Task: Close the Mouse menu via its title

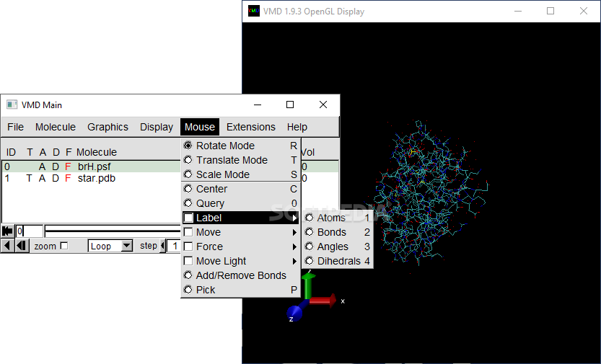Action: click(x=200, y=127)
